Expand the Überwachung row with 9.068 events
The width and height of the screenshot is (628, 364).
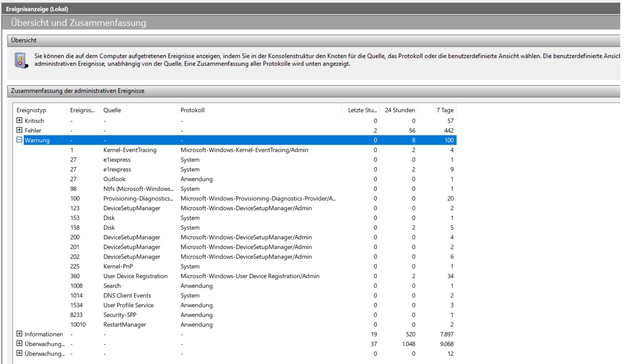[x=19, y=344]
